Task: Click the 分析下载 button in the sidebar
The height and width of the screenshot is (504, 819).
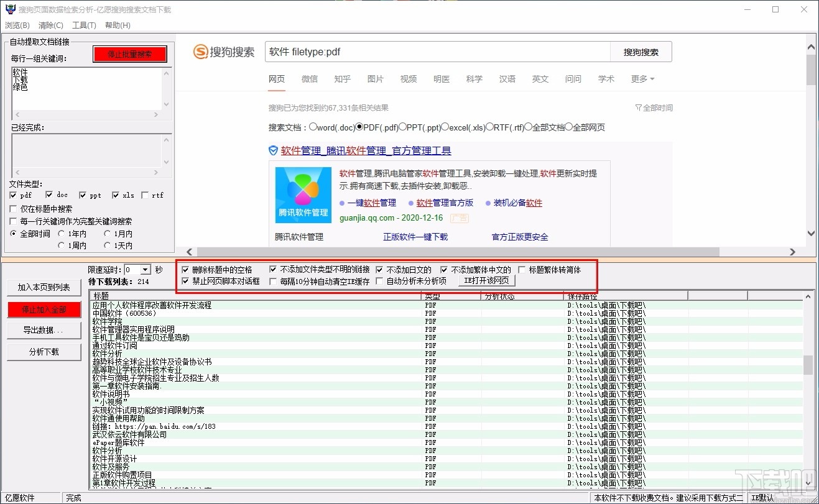Action: click(44, 352)
